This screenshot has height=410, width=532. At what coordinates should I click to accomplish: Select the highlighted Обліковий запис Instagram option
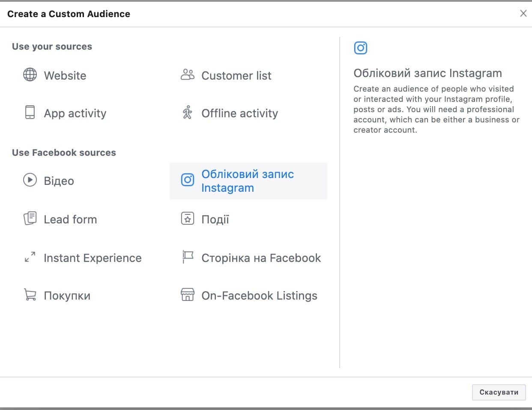248,181
